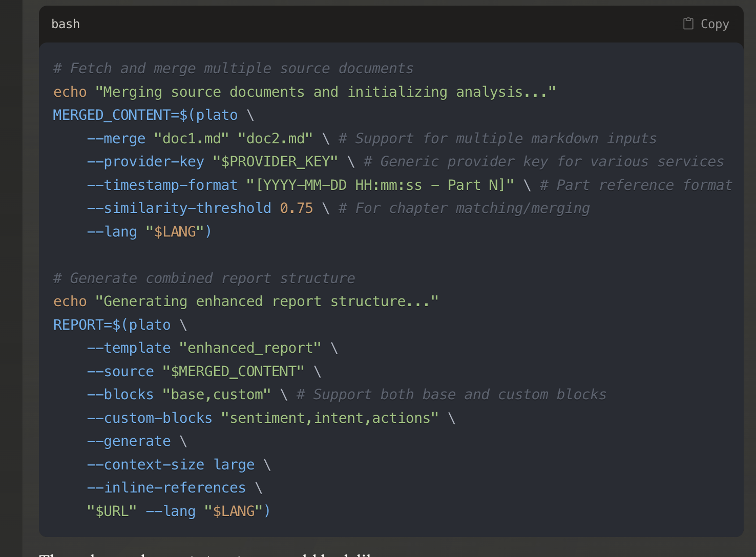Select the --provider-key option text
The image size is (756, 557).
point(145,161)
